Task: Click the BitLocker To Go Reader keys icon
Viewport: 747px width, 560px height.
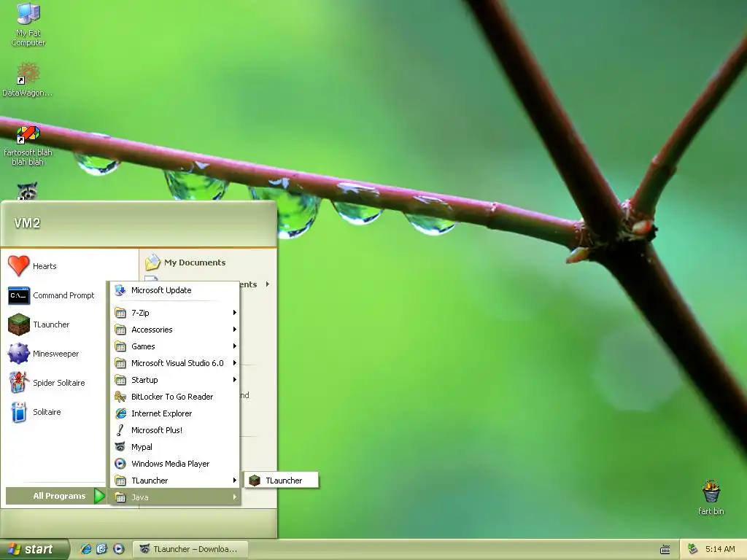Action: click(120, 397)
